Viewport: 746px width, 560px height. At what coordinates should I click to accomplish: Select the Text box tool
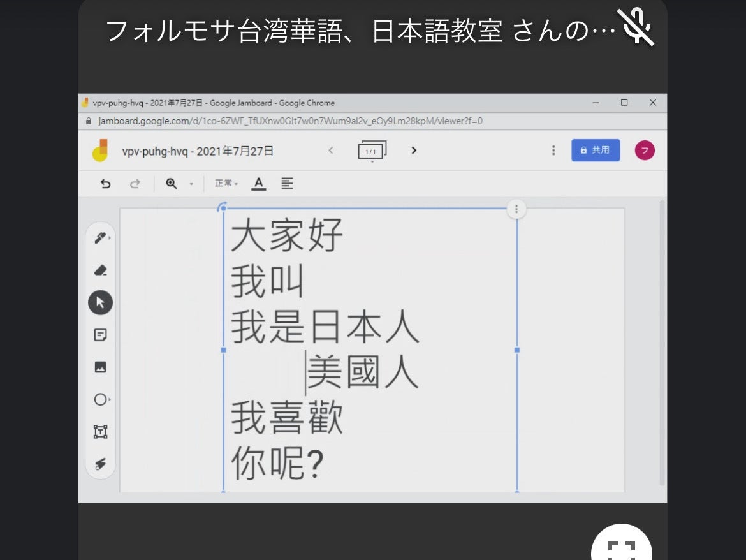pyautogui.click(x=100, y=432)
